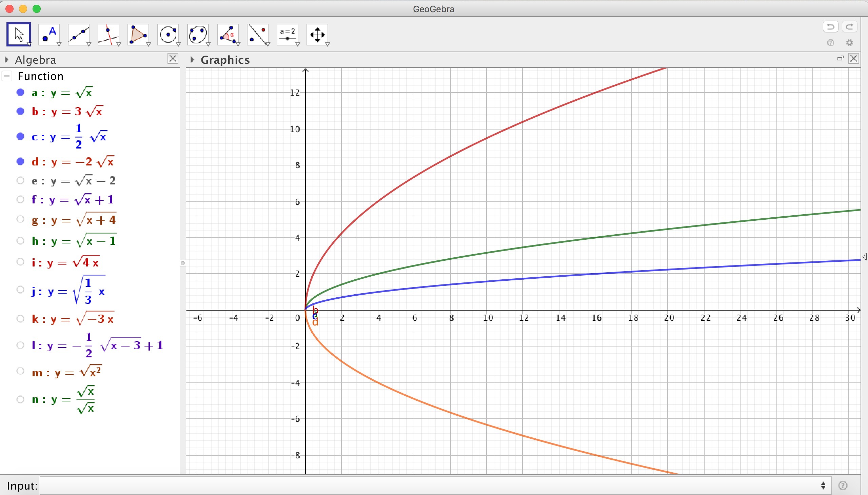Toggle the Graphics style bar triangle
This screenshot has width=868, height=495.
(x=193, y=60)
